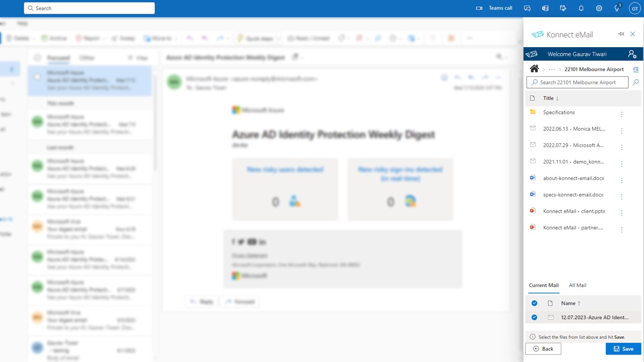This screenshot has width=644, height=362.
Task: Open the Outlook app icon in header
Action: tap(545, 8)
